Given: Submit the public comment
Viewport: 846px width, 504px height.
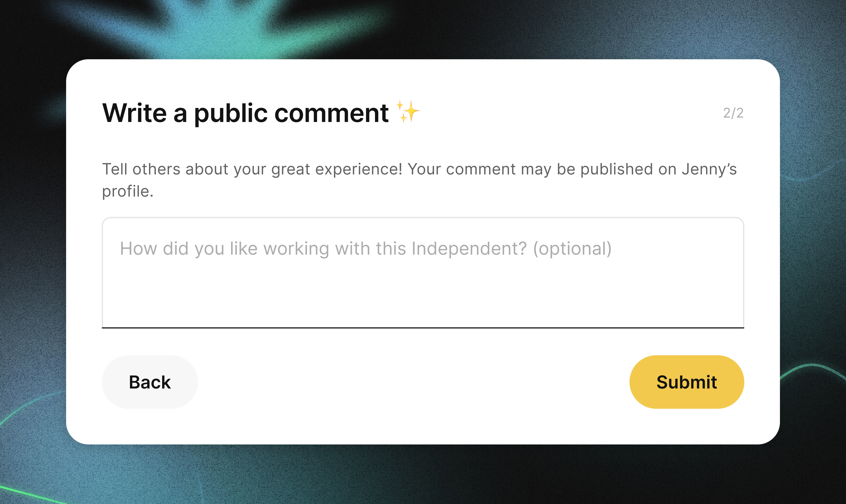Looking at the screenshot, I should coord(686,382).
